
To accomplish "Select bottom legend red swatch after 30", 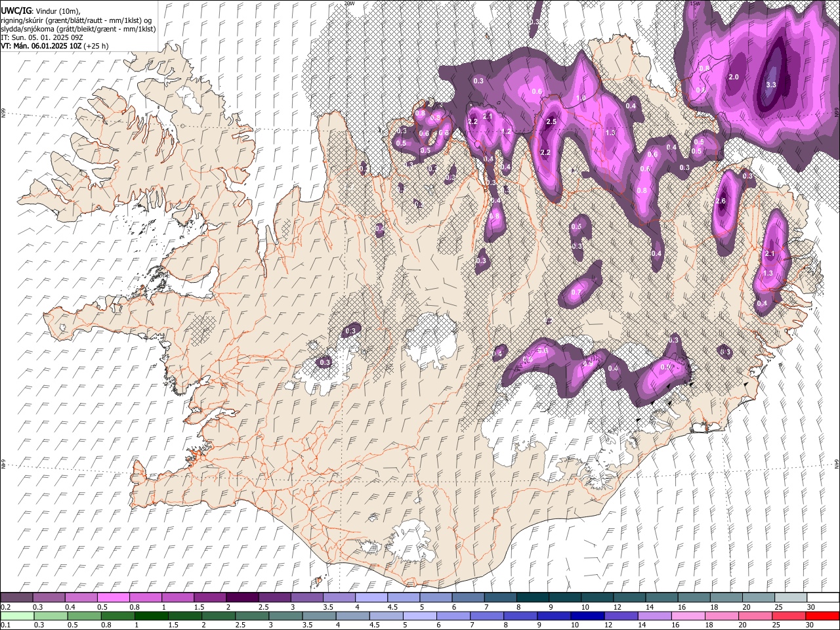I will click(822, 616).
